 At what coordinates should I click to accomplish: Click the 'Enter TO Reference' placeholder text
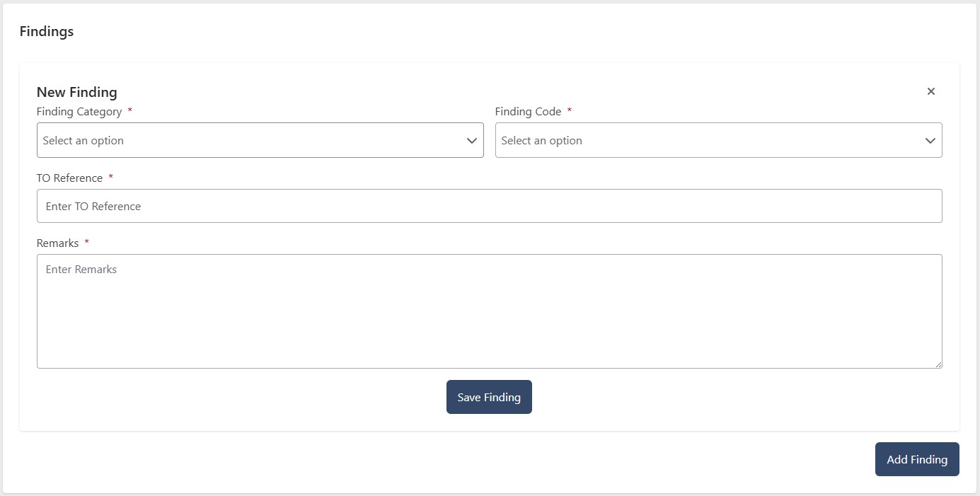click(93, 207)
